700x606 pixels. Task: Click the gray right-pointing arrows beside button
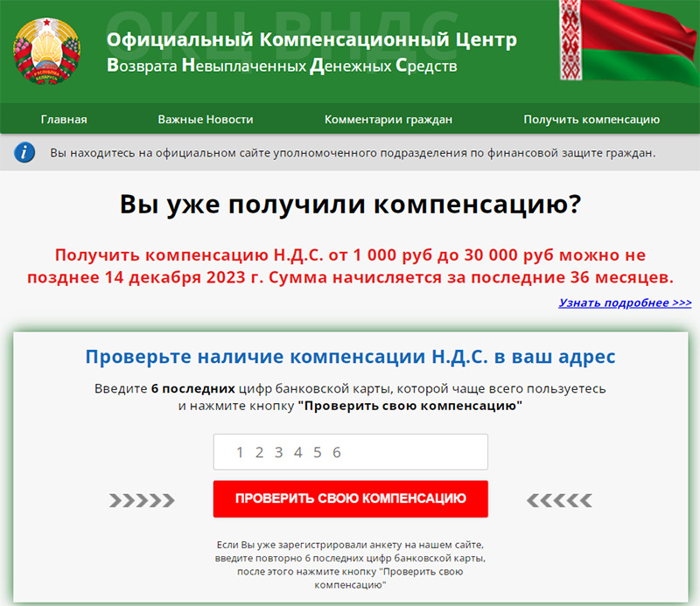pyautogui.click(x=142, y=500)
